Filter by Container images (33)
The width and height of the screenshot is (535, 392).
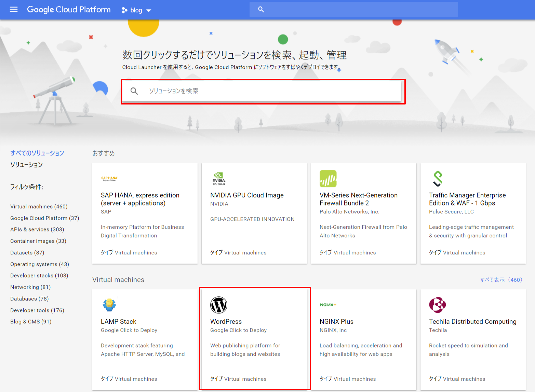click(38, 241)
